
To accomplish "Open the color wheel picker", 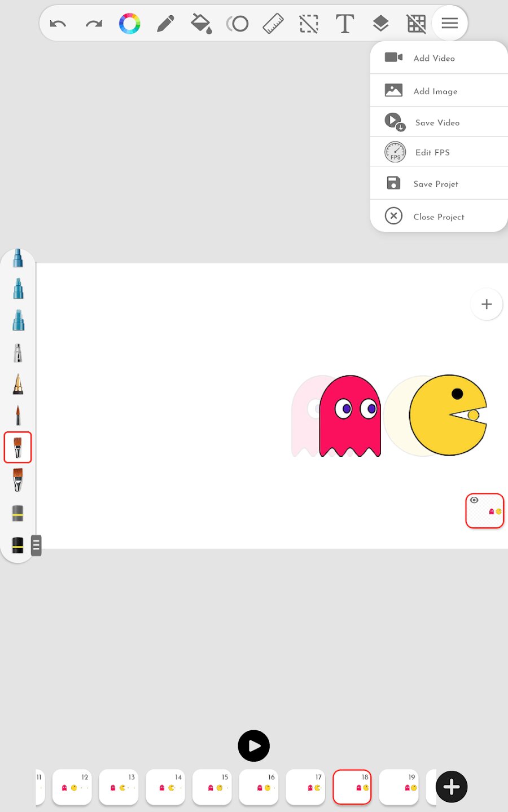I will coord(130,24).
